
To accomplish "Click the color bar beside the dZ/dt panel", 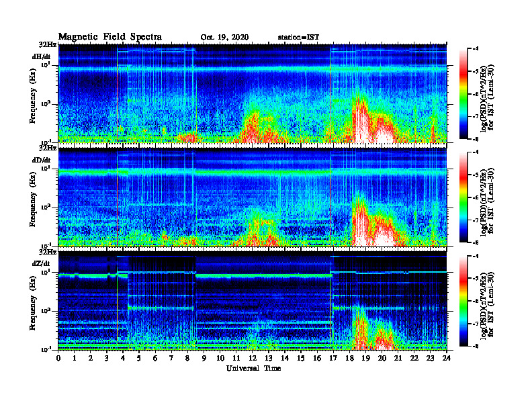I will (463, 301).
